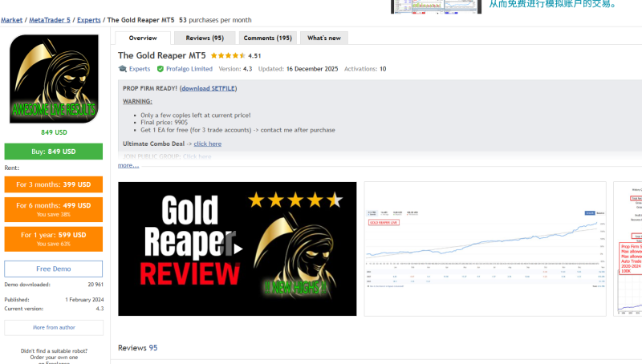Select the Demo downloaded count 20 961
This screenshot has width=642, height=364.
click(95, 285)
